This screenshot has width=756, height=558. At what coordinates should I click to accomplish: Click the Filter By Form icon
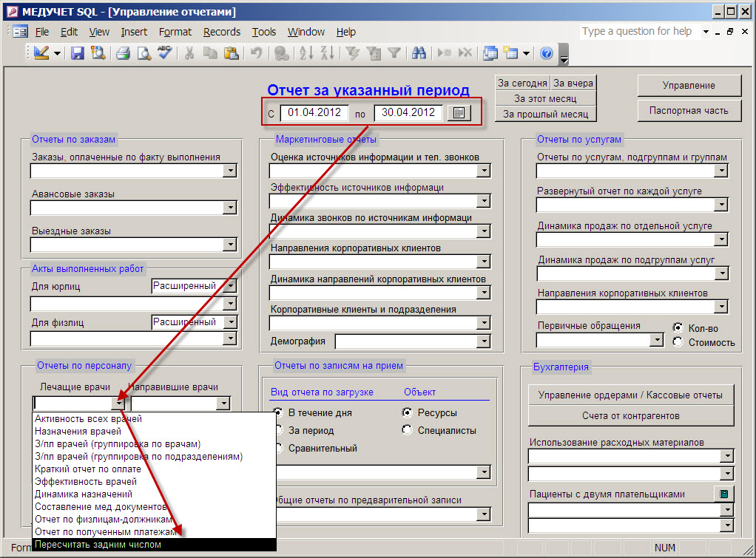pyautogui.click(x=374, y=53)
